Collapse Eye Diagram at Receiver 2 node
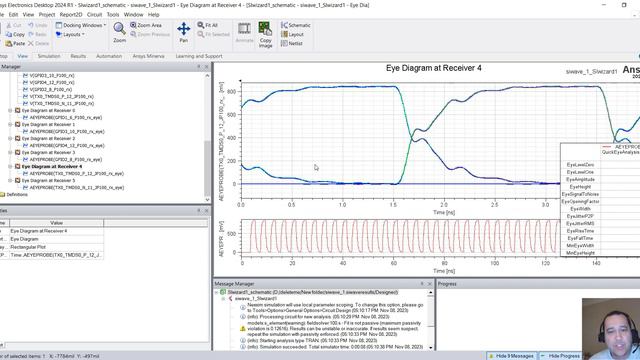Screen dimensions: 640x360 [10, 138]
